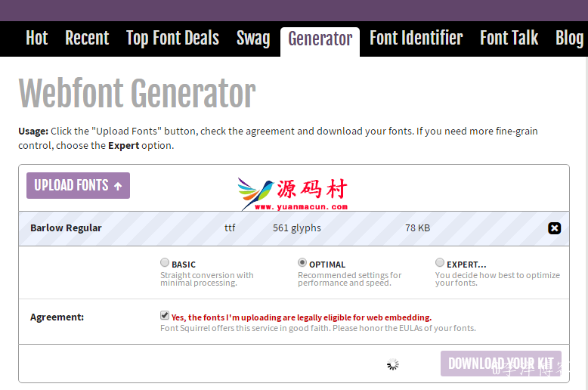Image resolution: width=588 pixels, height=390 pixels.
Task: Open the Font Identifier tab
Action: tap(416, 39)
